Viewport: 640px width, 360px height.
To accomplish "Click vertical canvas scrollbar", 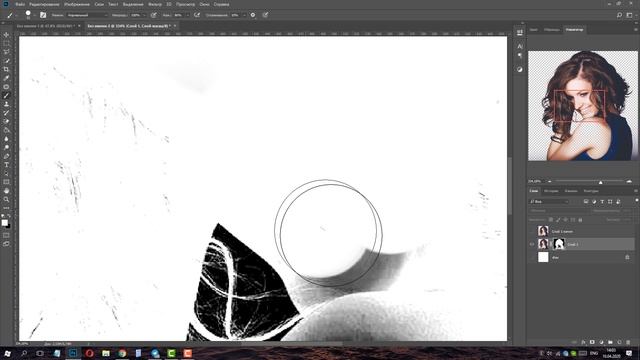I will (509, 186).
